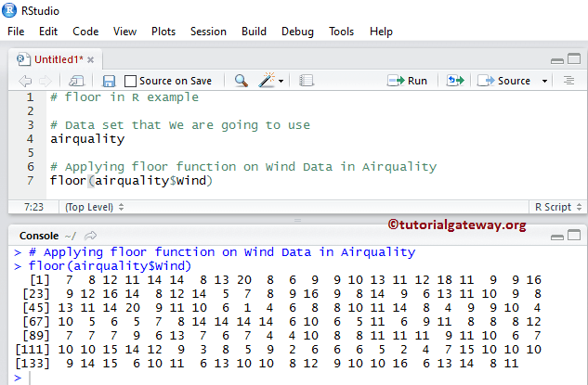Click the console input prompt line
This screenshot has width=588, height=385.
pyautogui.click(x=298, y=378)
